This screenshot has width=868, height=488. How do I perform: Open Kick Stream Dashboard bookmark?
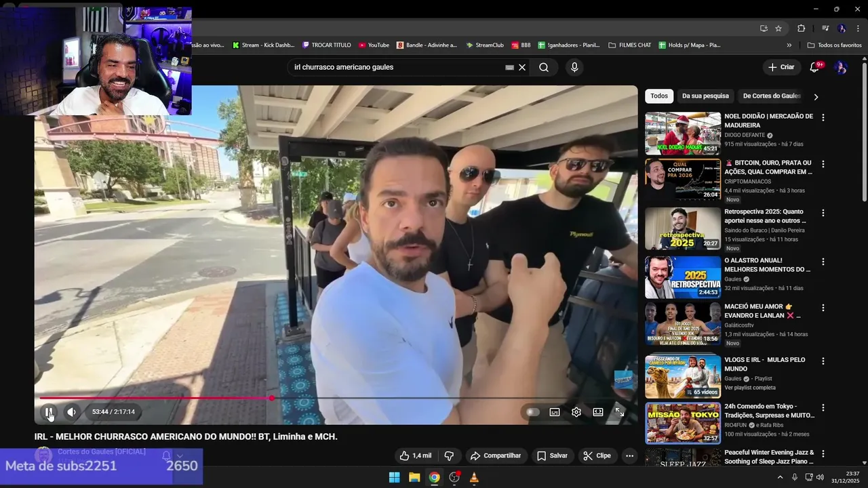[x=263, y=45]
